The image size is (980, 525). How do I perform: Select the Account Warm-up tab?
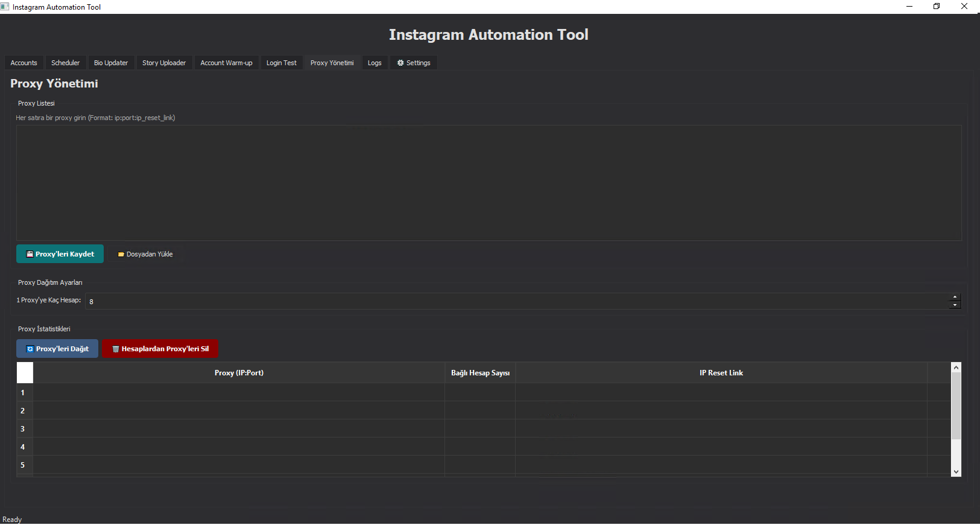226,63
